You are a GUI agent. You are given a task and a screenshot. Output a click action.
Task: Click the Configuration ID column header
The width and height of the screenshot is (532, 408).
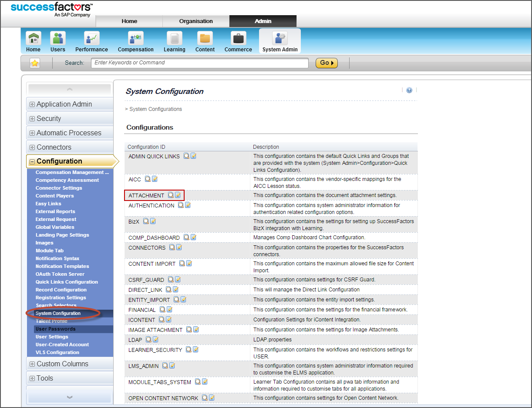[146, 147]
